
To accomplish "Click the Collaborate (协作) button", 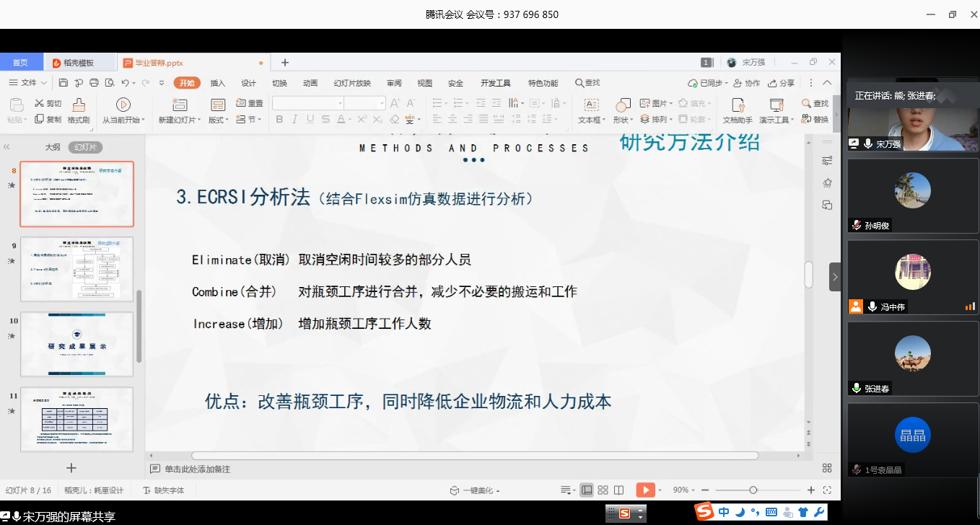I will (746, 83).
